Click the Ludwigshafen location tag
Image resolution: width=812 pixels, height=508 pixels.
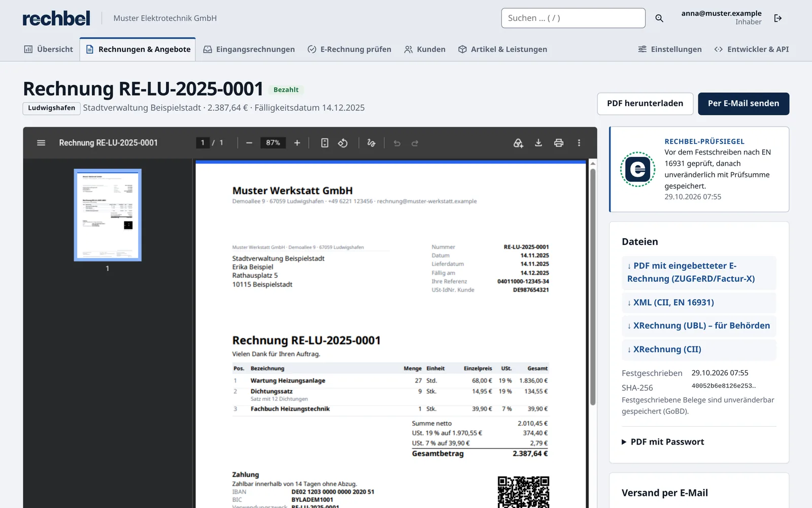(51, 108)
